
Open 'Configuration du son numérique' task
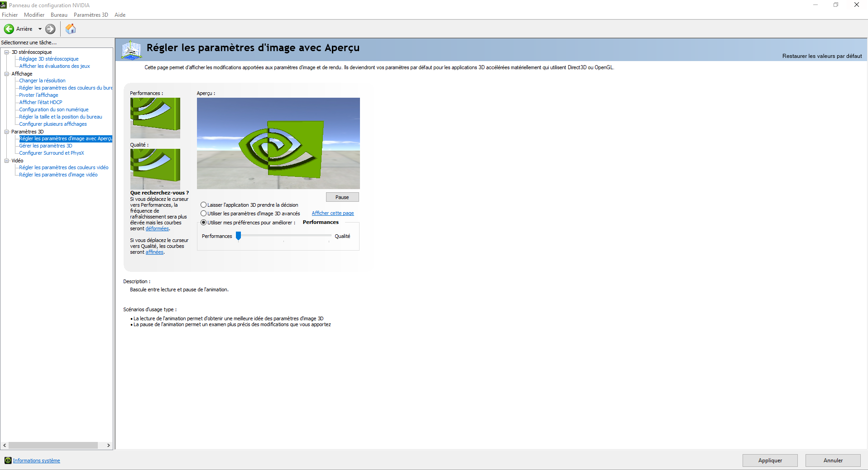(54, 109)
